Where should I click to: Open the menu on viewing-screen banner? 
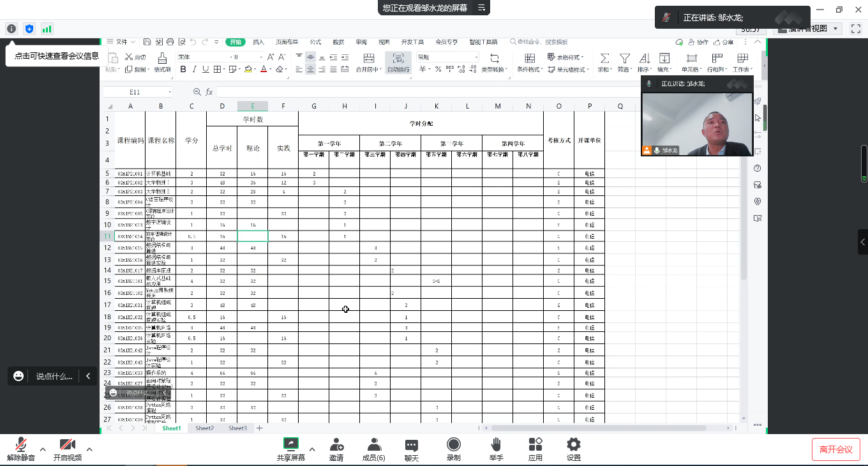pyautogui.click(x=482, y=8)
